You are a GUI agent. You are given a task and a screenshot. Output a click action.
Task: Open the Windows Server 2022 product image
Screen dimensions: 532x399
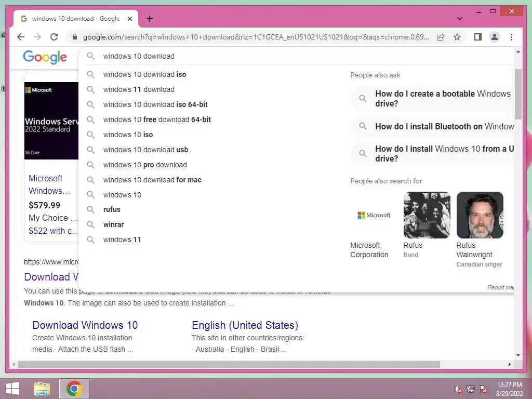click(51, 121)
